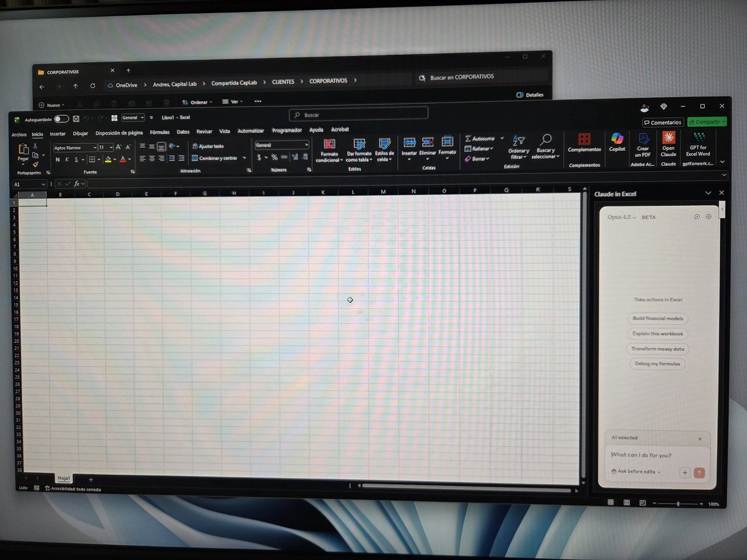Click the Comentarios button
Screen dimensions: 747x560
tap(663, 123)
